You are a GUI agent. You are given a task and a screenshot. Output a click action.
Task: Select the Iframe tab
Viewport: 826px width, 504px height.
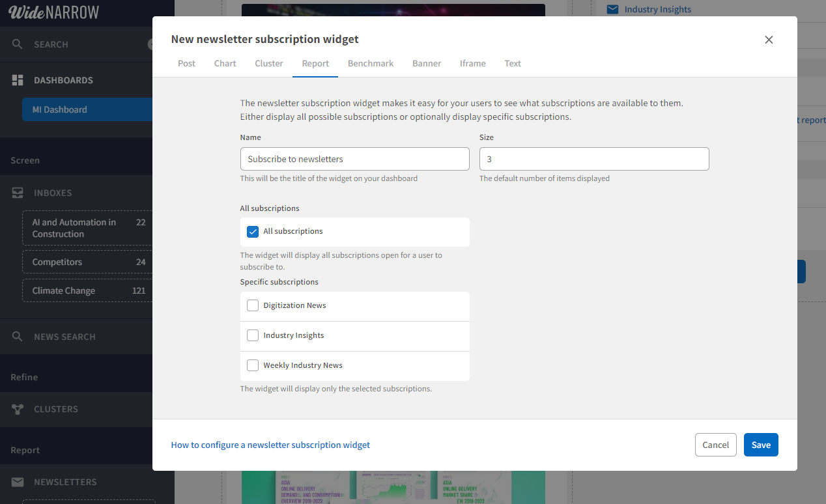(x=472, y=63)
